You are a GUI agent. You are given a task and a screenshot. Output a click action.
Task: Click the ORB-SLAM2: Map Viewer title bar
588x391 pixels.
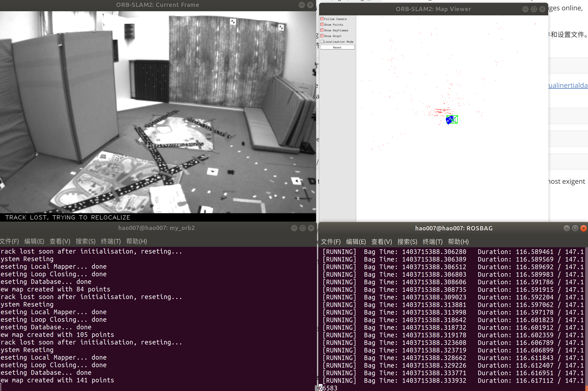coord(433,9)
